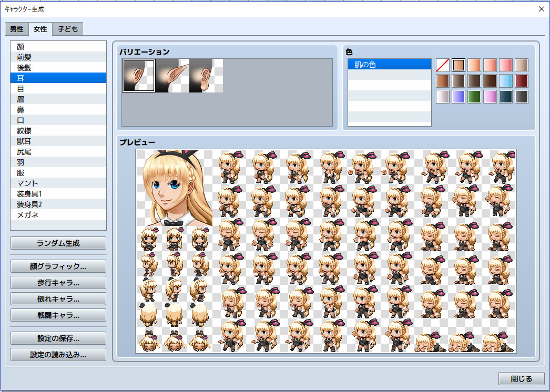Load settings with 設定の読み込み button
This screenshot has height=392, width=550.
point(58,354)
